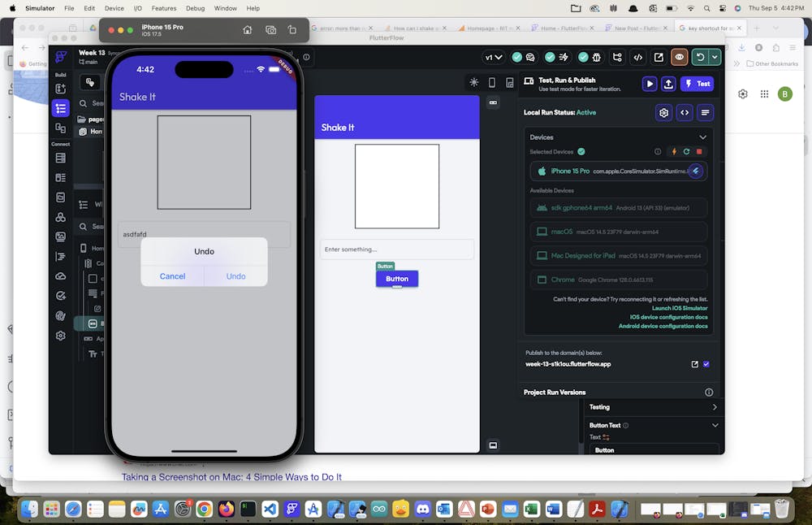Open the FlutterFlow logo home icon

click(x=61, y=57)
